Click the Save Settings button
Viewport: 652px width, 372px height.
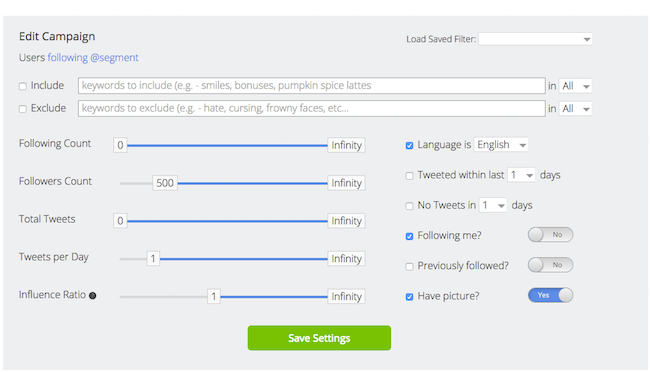click(x=319, y=338)
